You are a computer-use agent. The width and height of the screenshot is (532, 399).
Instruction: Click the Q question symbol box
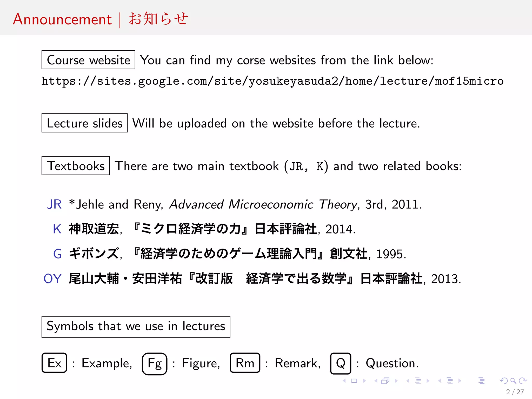[341, 363]
